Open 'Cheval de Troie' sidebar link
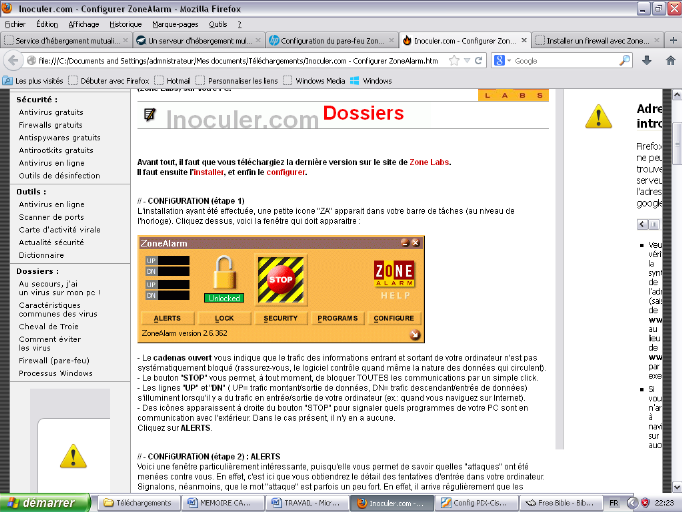682x512 pixels. (49, 327)
